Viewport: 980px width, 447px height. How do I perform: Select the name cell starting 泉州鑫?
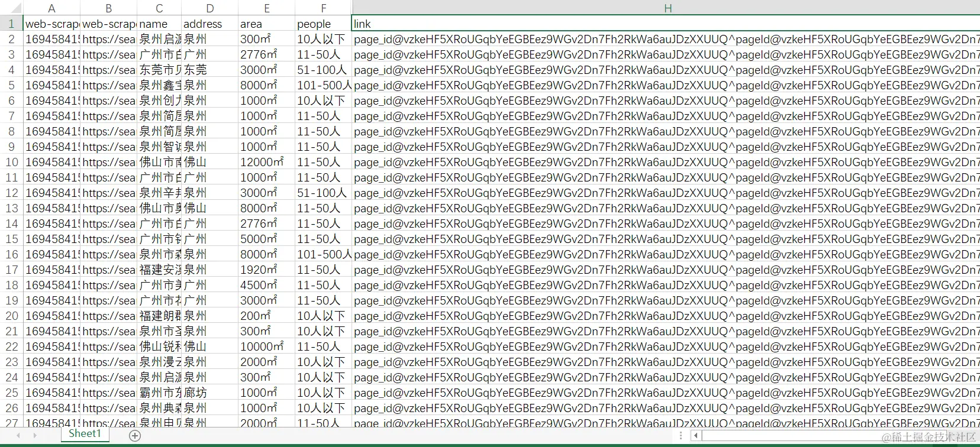point(159,85)
